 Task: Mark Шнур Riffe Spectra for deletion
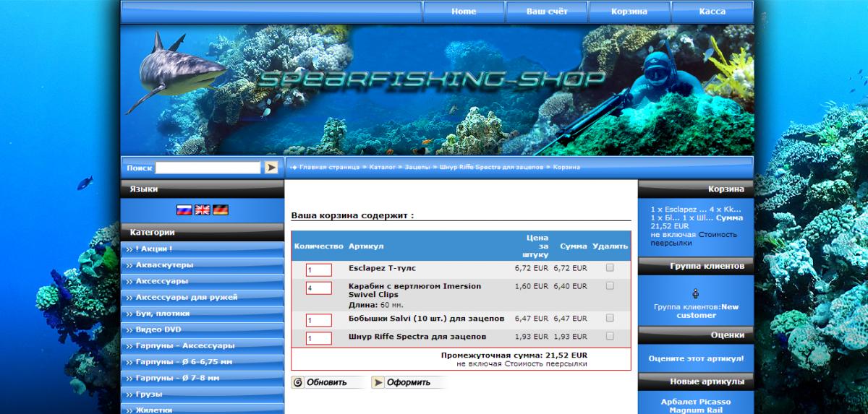pyautogui.click(x=610, y=336)
